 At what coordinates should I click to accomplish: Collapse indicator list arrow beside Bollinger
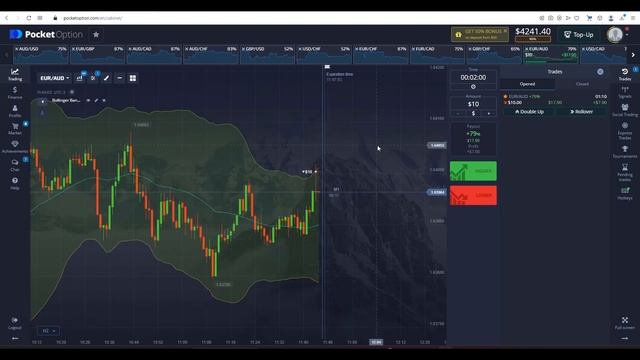pos(42,101)
